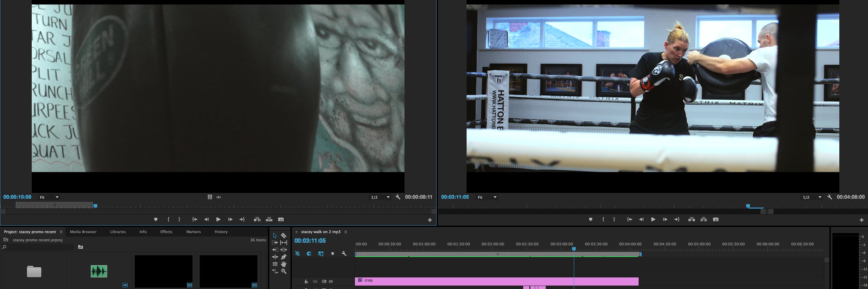
Task: Step back one frame in Source Monitor
Action: point(207,219)
